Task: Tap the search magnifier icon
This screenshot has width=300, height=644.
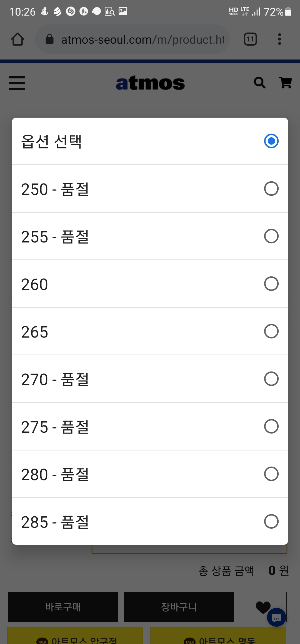Action: coord(260,83)
